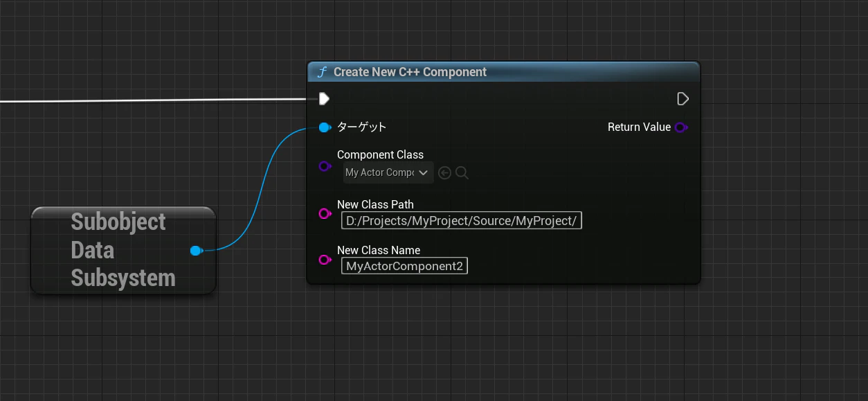Screen dimensions: 868x401
Task: Select the ターゲット input pin
Action: [x=325, y=127]
